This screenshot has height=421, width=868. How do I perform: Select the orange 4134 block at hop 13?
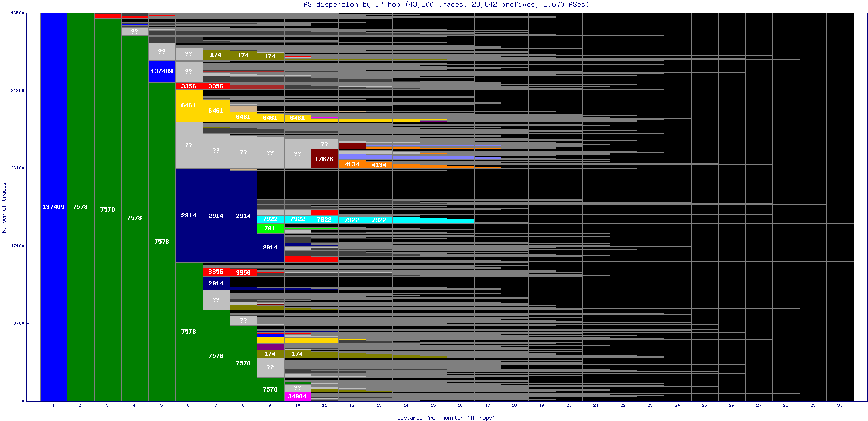click(379, 165)
